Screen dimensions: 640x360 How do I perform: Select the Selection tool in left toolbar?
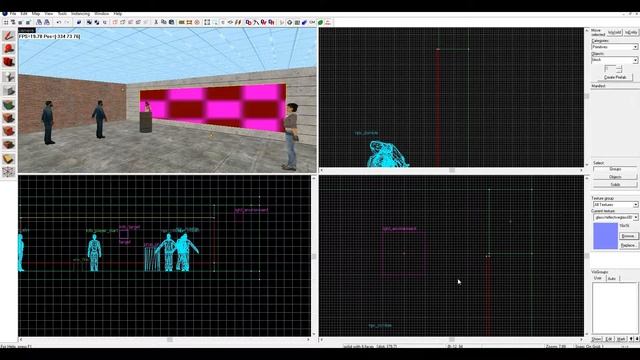(x=9, y=36)
